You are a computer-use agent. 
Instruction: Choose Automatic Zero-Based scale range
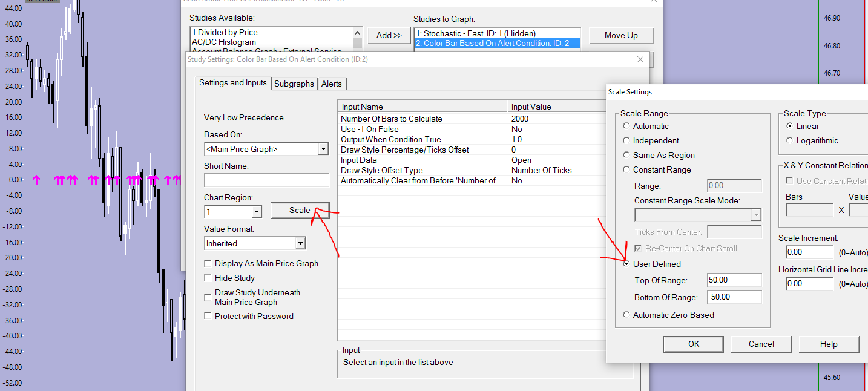click(x=626, y=315)
